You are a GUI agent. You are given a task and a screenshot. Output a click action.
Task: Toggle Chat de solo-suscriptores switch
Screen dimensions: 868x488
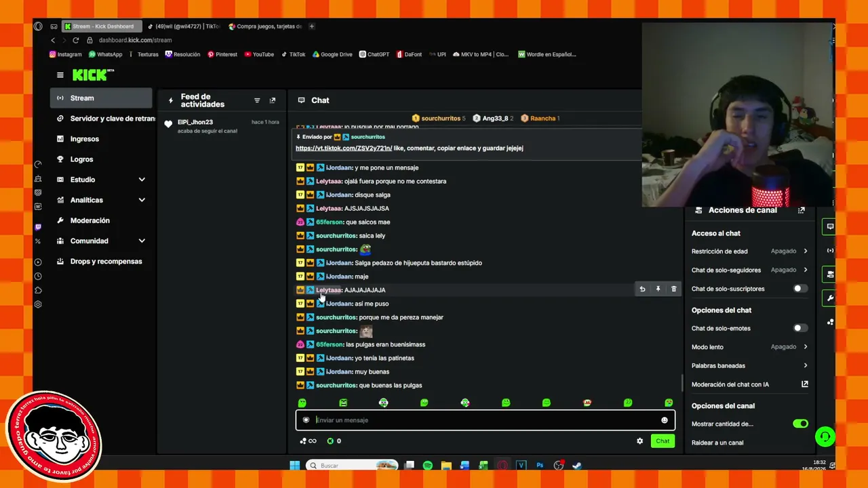click(x=800, y=289)
